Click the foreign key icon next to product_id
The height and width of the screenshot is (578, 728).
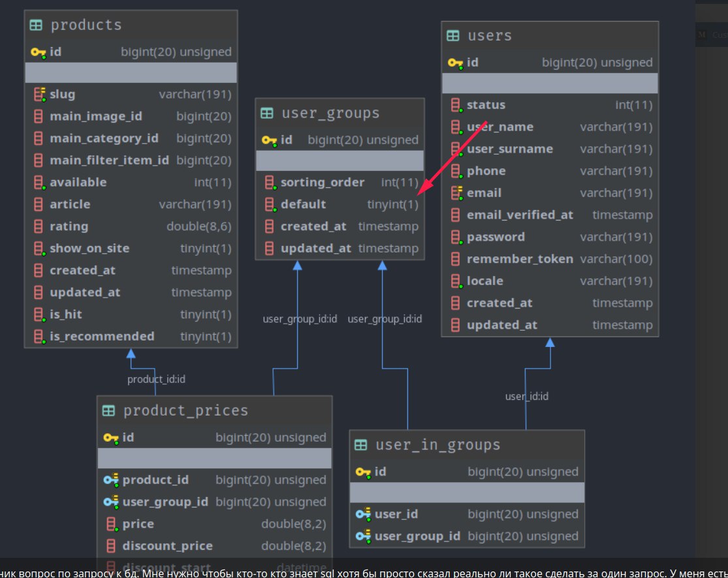(111, 479)
